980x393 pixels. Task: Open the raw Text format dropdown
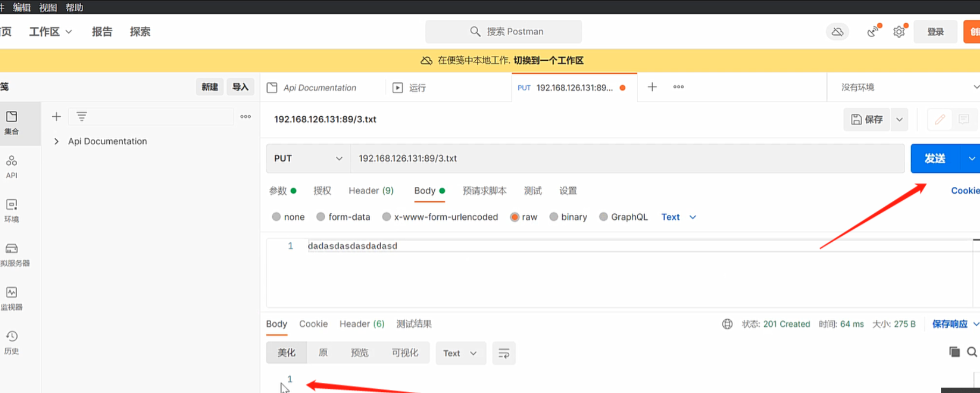pyautogui.click(x=679, y=217)
